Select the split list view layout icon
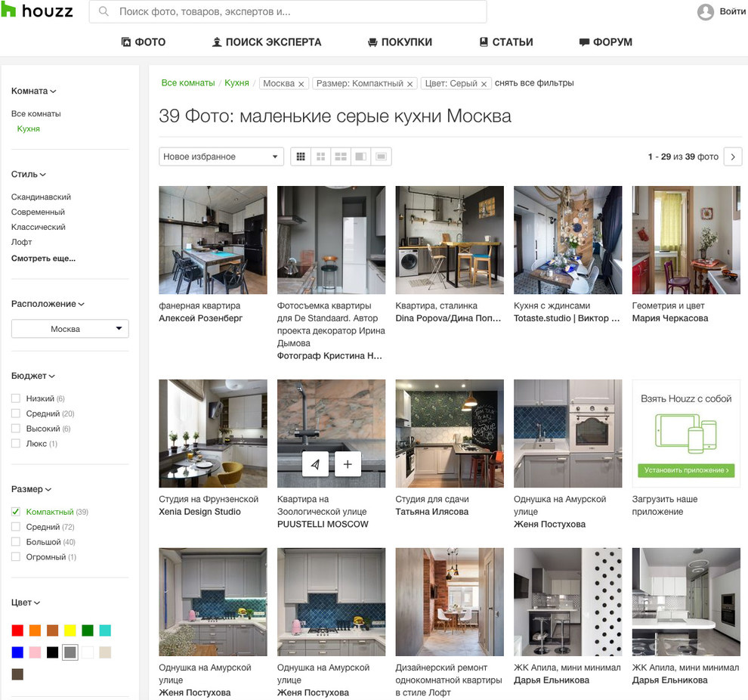Image resolution: width=748 pixels, height=700 pixels. [361, 156]
